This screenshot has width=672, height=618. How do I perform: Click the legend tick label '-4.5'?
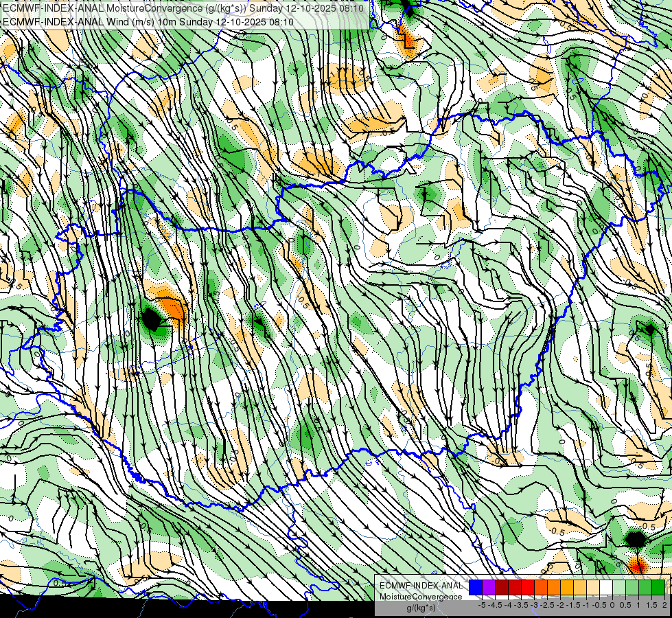pos(495,605)
